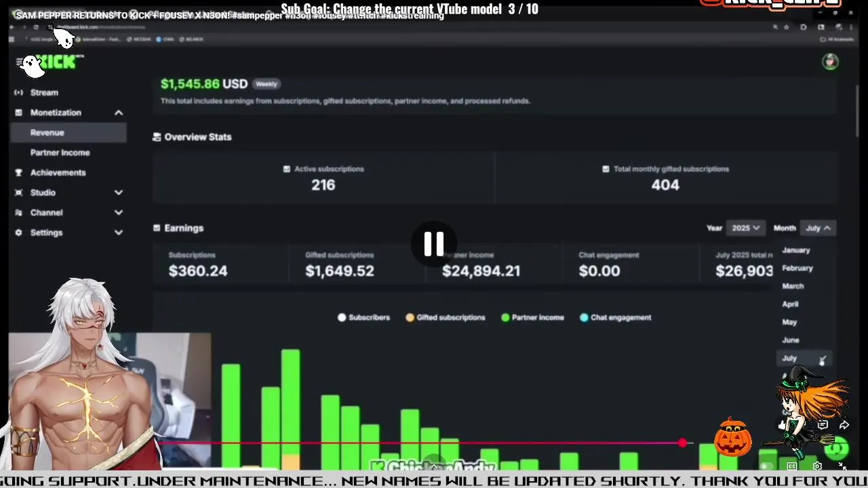Click the Kick logo in the dashboard header

tap(60, 62)
